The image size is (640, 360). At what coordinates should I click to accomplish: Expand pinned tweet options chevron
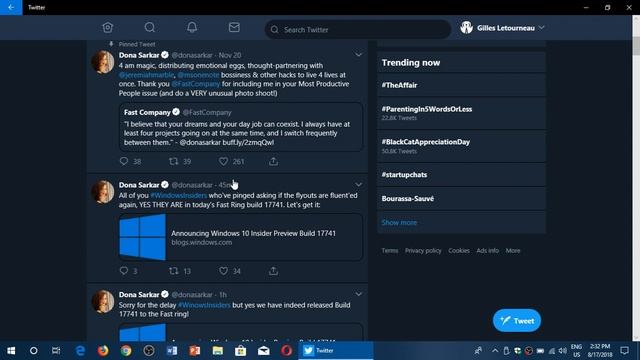pyautogui.click(x=358, y=55)
